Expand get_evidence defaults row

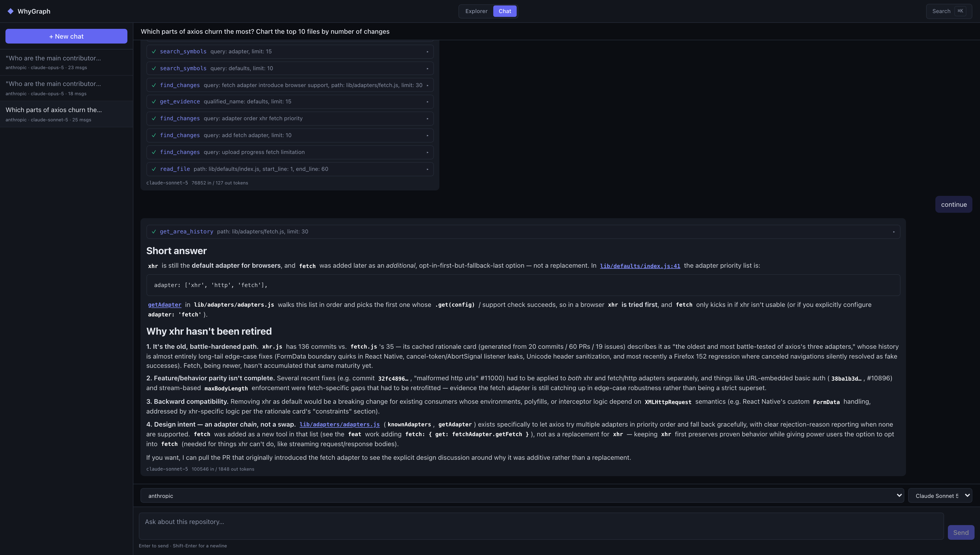(290, 101)
